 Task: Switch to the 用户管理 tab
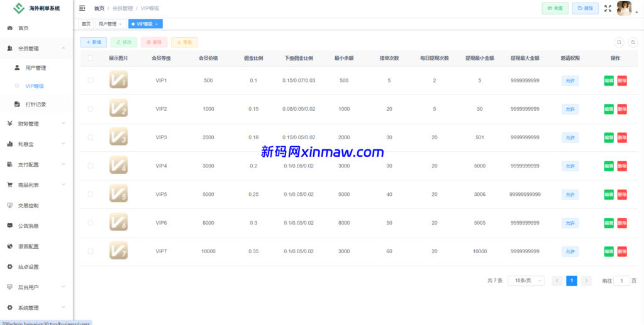pos(111,24)
